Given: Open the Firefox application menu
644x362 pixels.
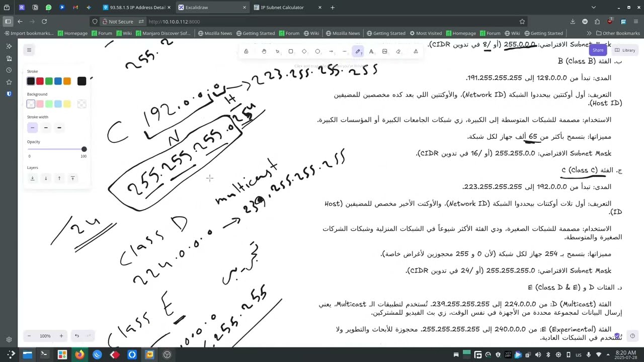Looking at the screenshot, I should tap(636, 22).
